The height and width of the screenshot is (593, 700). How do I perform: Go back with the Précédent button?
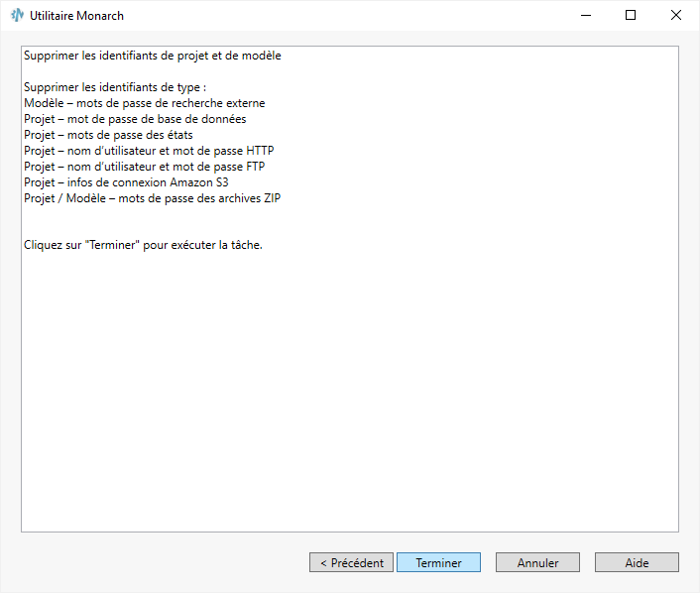click(x=351, y=562)
